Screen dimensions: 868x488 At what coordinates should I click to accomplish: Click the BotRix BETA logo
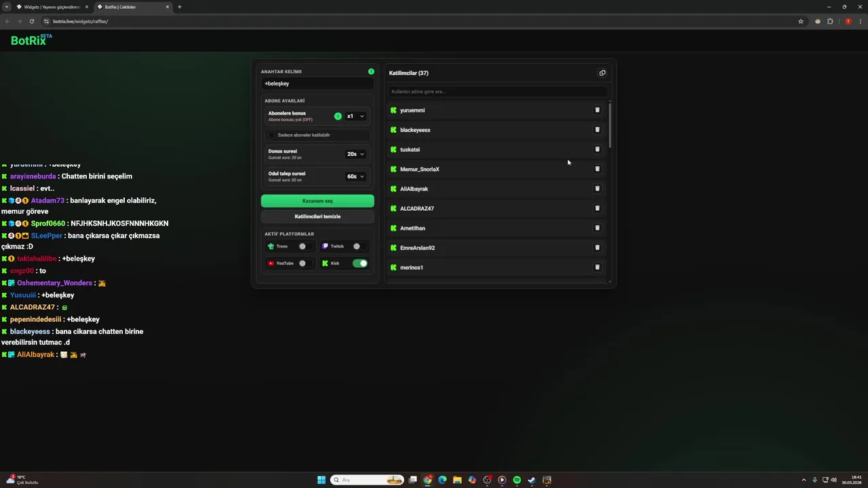31,40
